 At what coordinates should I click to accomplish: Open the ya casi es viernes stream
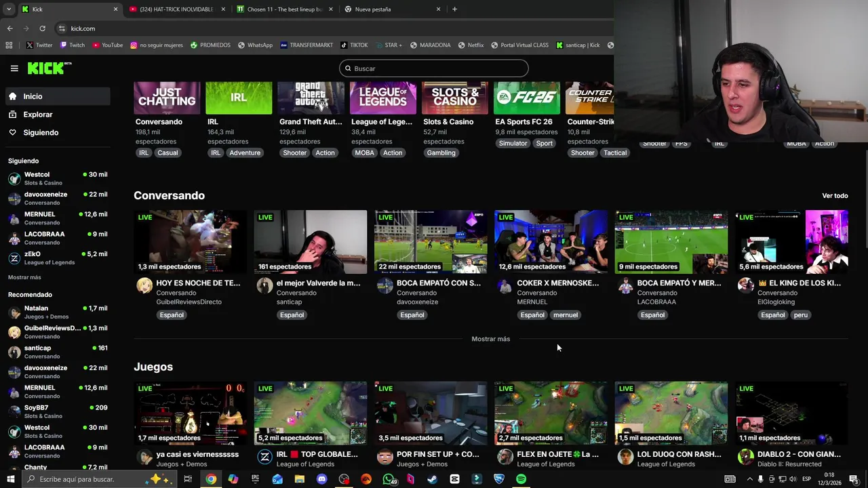click(x=190, y=413)
